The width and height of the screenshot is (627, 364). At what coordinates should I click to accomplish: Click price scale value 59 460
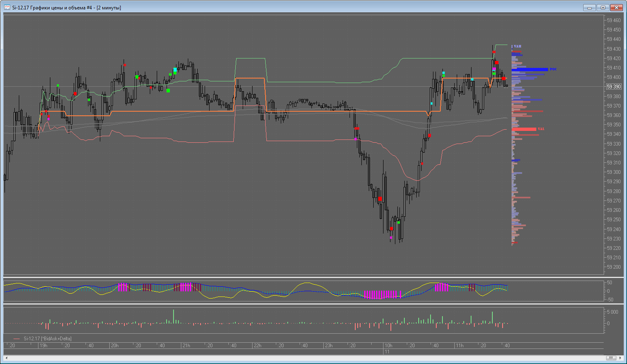coord(613,20)
